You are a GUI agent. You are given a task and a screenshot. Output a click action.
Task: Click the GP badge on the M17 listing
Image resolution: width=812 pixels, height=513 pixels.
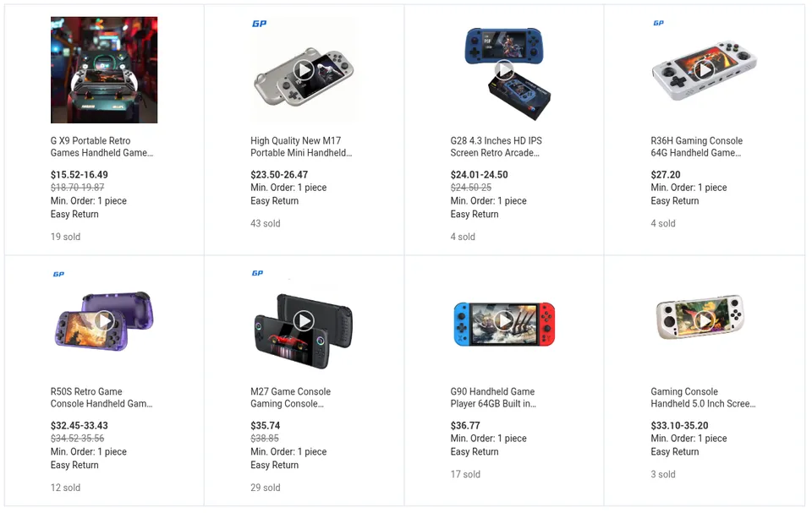(259, 23)
